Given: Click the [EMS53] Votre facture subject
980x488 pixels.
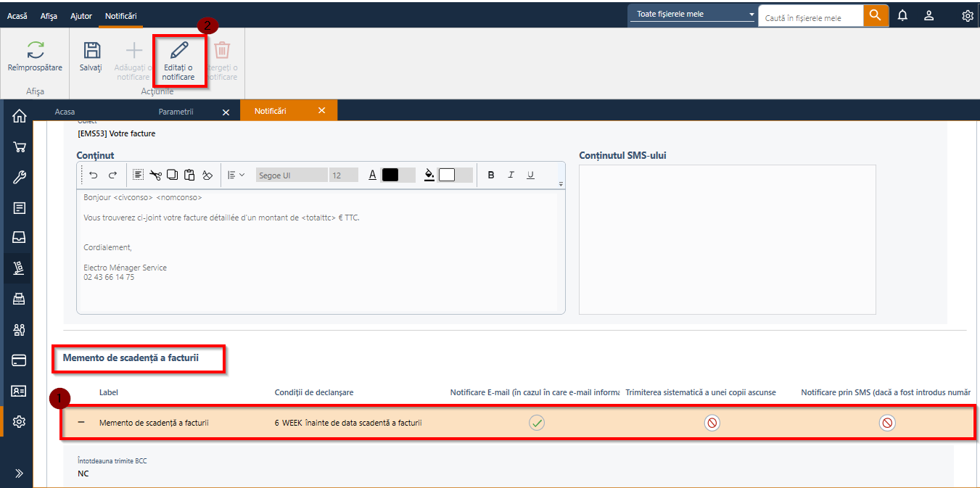Looking at the screenshot, I should coord(116,133).
